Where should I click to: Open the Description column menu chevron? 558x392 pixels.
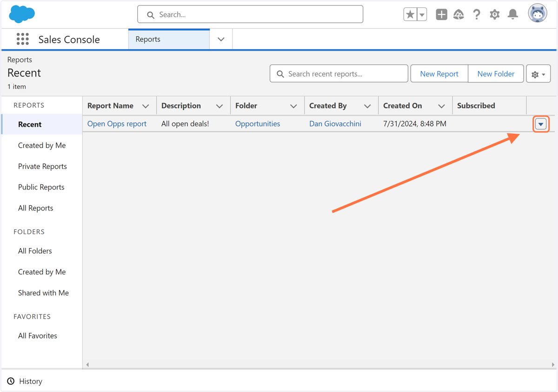219,106
